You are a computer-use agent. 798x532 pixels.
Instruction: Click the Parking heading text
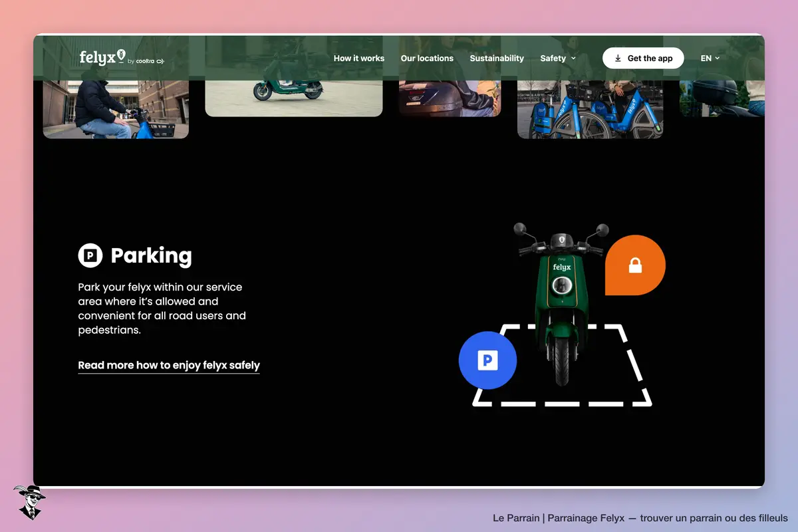pos(152,255)
